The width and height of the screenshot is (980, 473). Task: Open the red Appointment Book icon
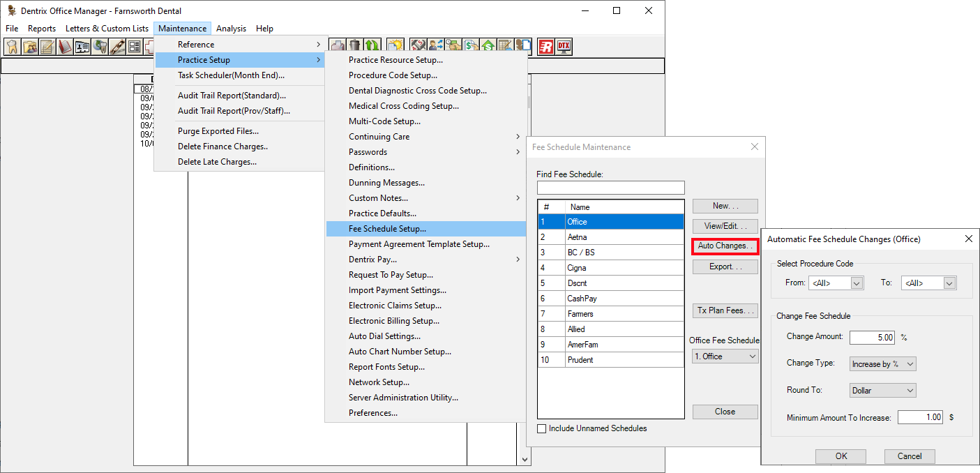[65, 47]
